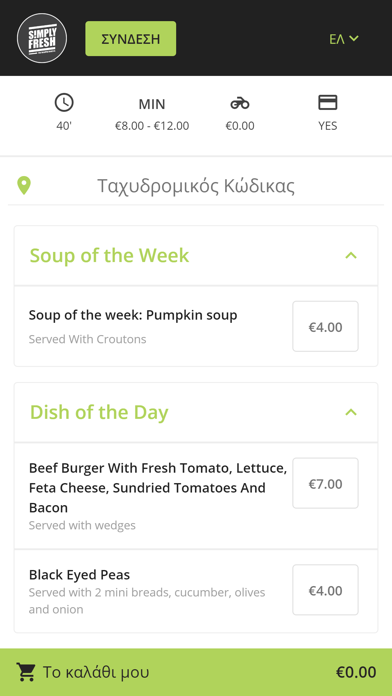Click the delivery time clock icon
Image resolution: width=392 pixels, height=696 pixels.
click(x=64, y=103)
